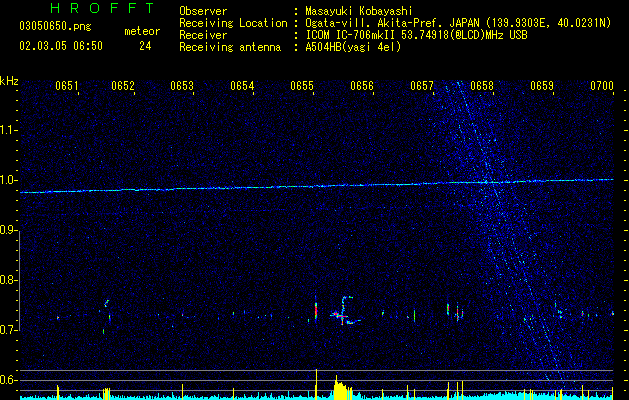Select the filename 03050650.png

pos(55,27)
